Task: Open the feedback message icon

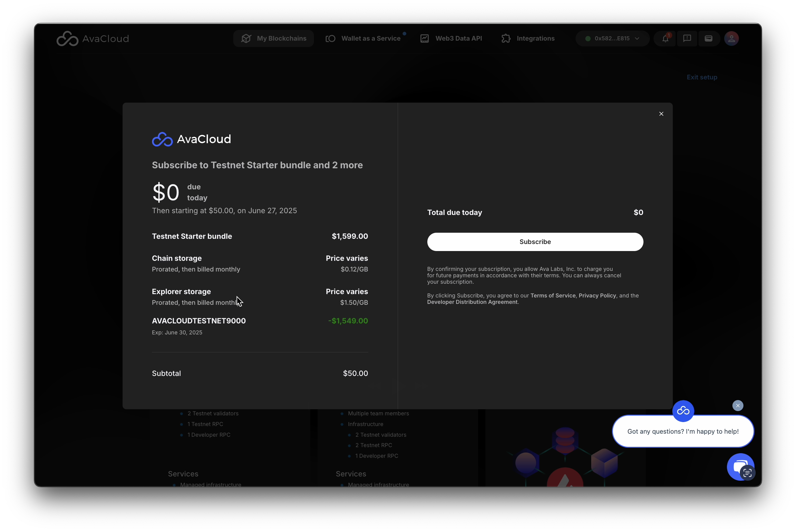Action: pos(687,38)
